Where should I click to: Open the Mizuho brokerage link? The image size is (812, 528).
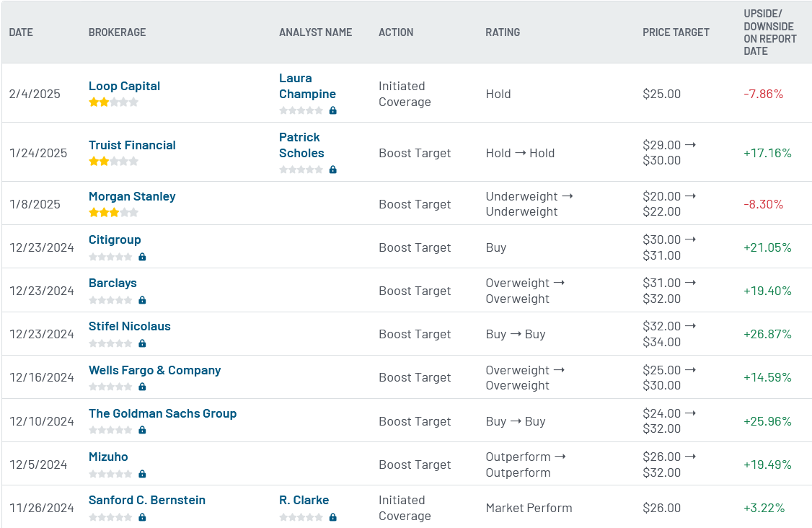pos(108,457)
